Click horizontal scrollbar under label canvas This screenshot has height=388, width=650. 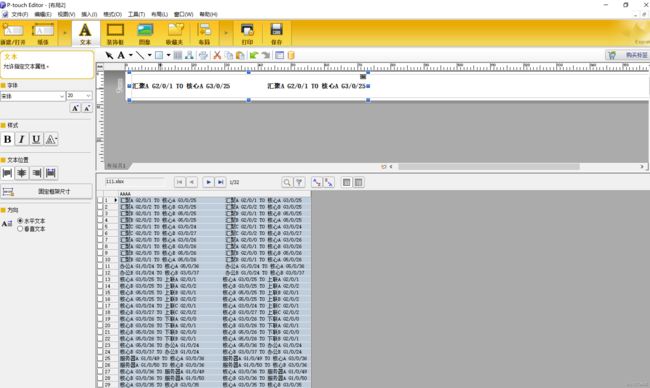(489, 167)
